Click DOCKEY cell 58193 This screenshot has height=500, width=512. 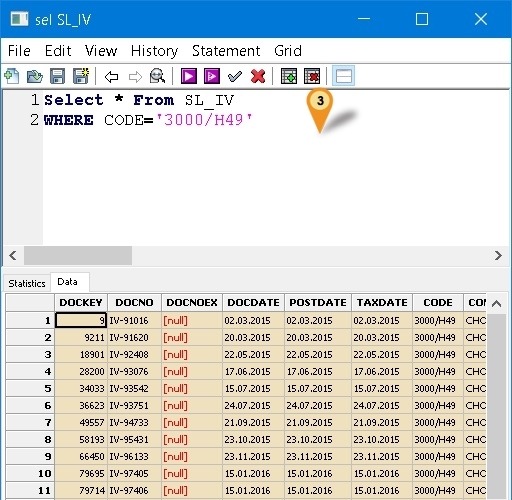(81, 439)
